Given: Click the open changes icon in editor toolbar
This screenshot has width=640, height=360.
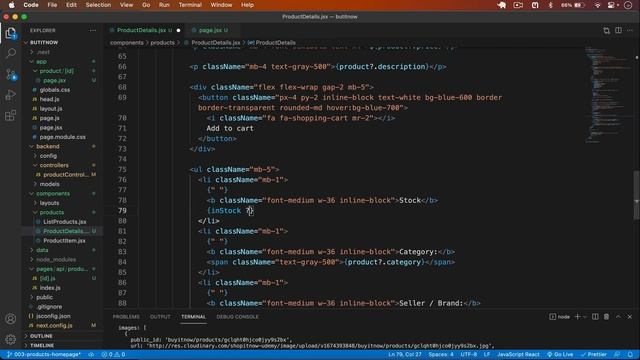Looking at the screenshot, I should 607,31.
